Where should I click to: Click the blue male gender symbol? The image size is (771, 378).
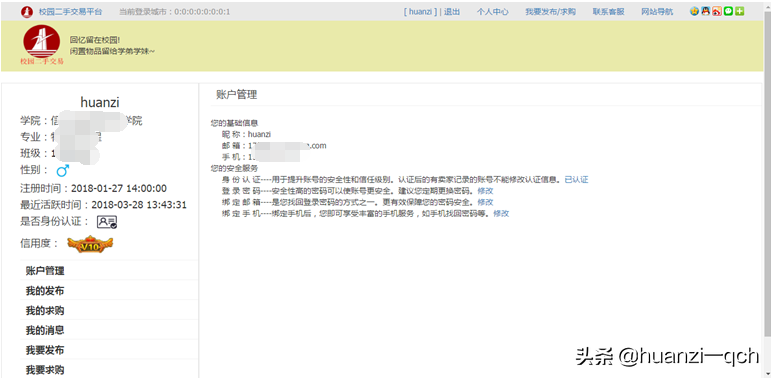click(62, 171)
